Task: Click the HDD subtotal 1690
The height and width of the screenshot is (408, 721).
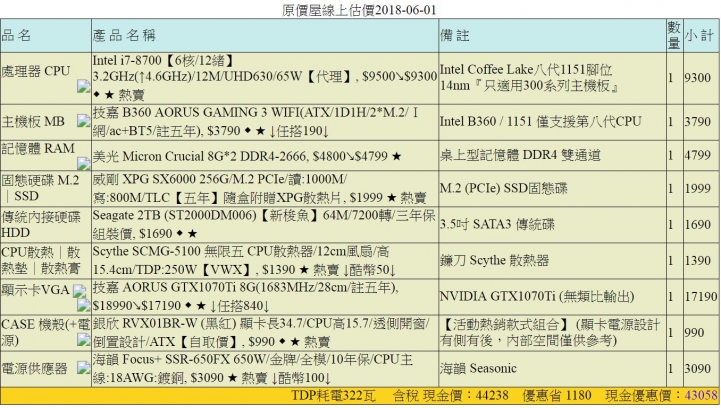Action: (x=698, y=224)
